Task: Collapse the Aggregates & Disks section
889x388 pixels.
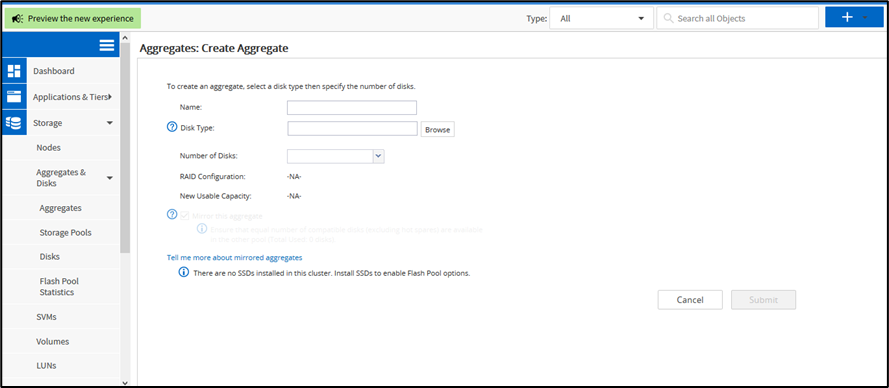Action: 110,178
